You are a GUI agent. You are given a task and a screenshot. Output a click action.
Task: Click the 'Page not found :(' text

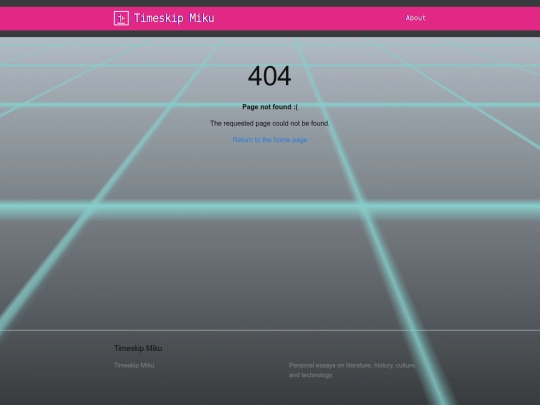pyautogui.click(x=270, y=107)
